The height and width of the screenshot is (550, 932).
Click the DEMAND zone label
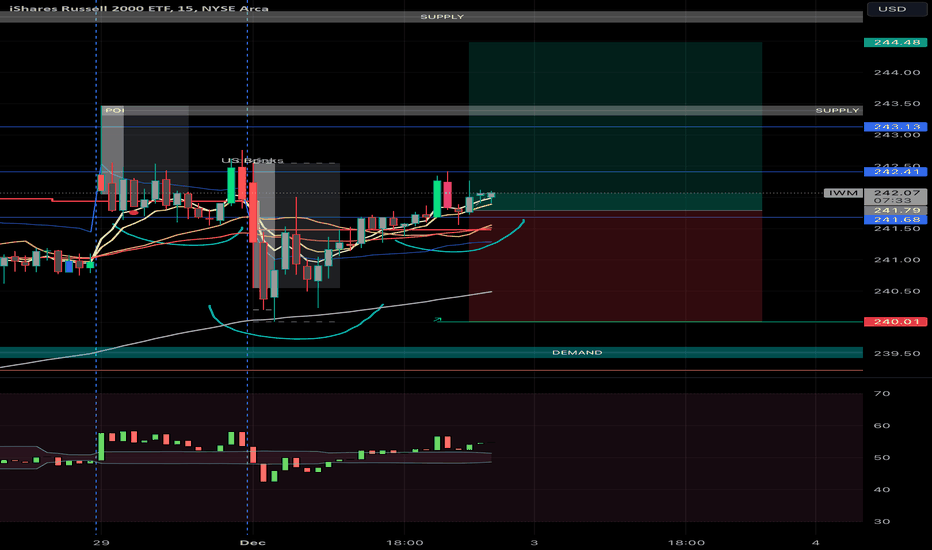577,353
